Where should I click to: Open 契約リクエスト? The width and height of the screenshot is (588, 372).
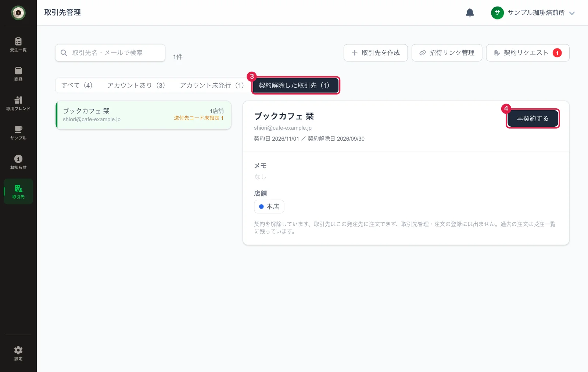[x=528, y=53]
